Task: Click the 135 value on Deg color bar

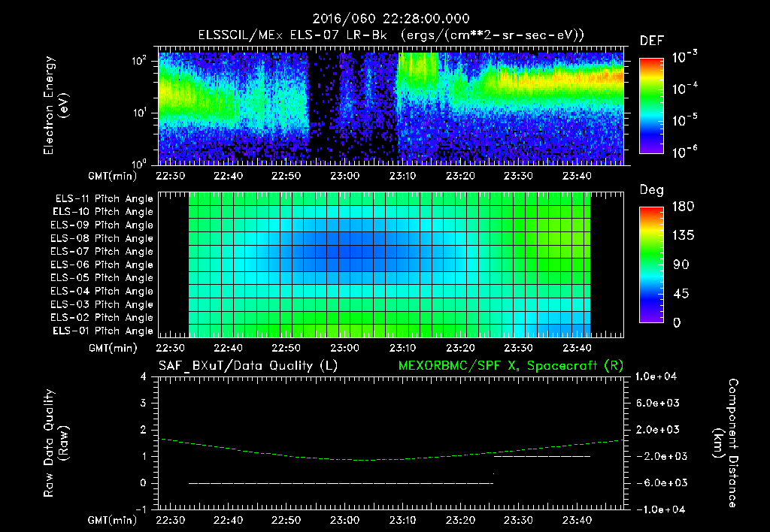Action: pos(683,236)
